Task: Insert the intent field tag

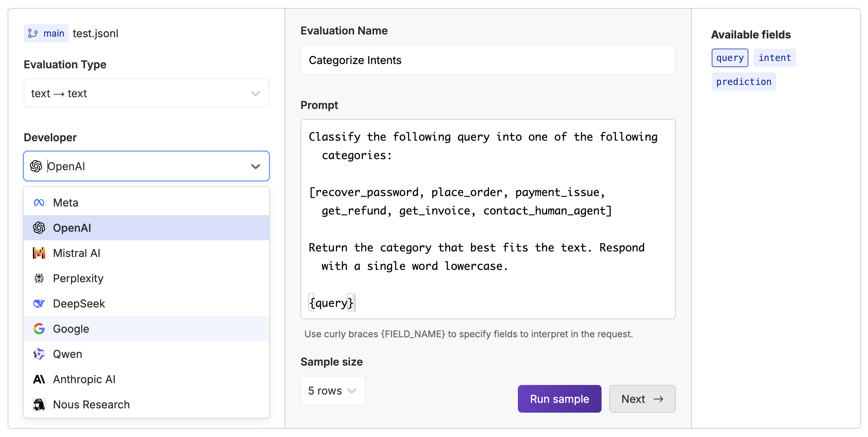Action: coord(774,58)
